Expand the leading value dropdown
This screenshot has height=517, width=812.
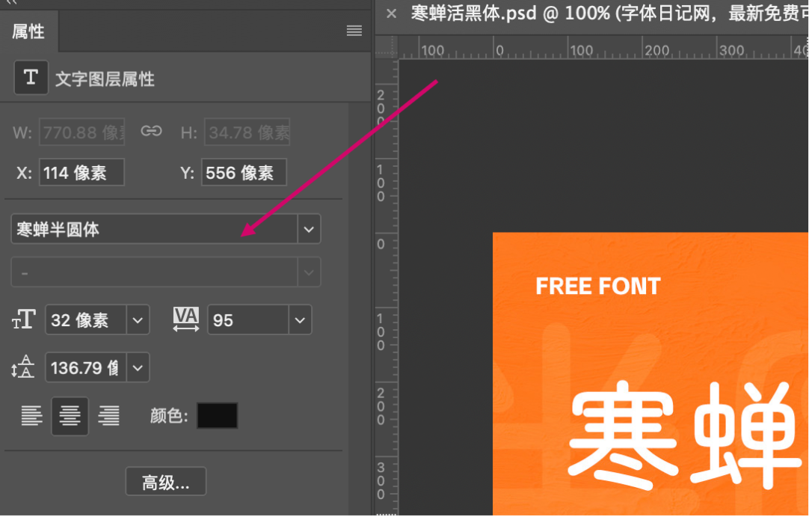[x=138, y=368]
